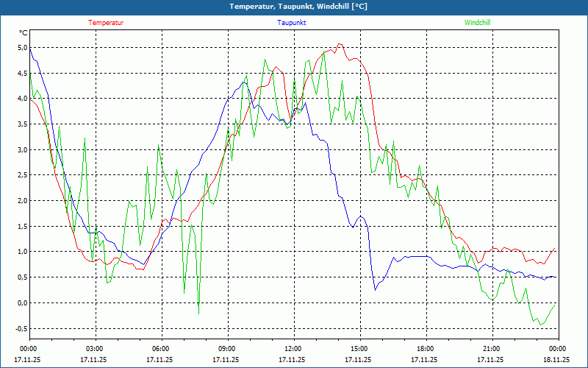Select the 15:00 time axis label

click(359, 349)
